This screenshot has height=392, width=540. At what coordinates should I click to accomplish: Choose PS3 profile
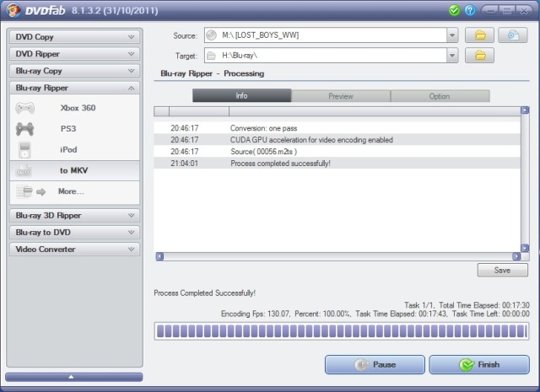pos(75,129)
